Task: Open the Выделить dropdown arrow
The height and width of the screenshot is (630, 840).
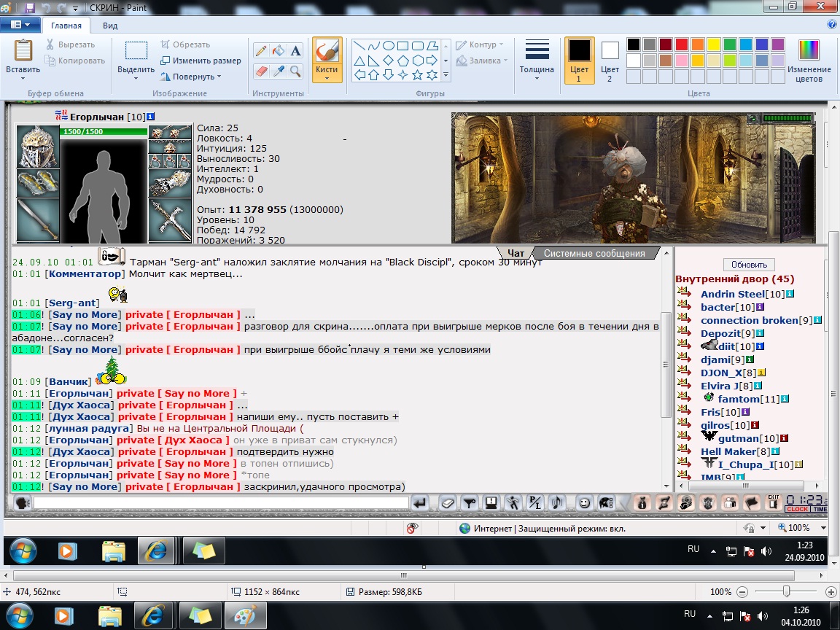Action: coord(136,79)
